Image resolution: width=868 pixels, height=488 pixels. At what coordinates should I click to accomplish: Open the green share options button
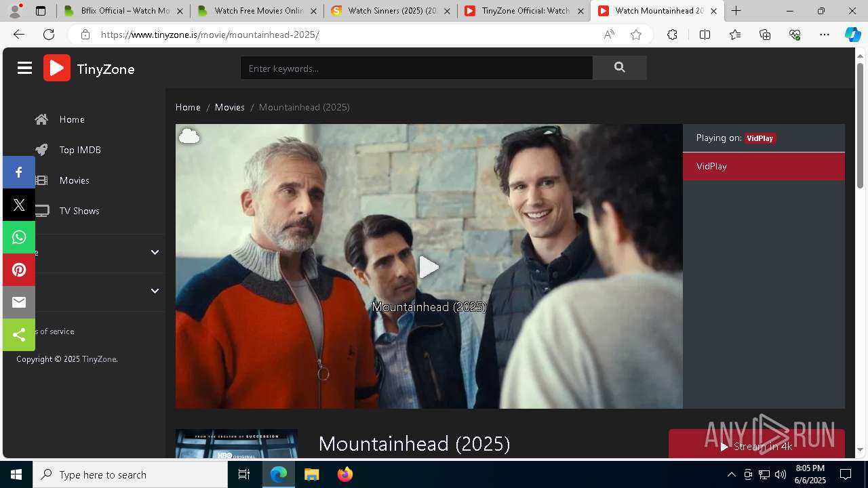[19, 335]
